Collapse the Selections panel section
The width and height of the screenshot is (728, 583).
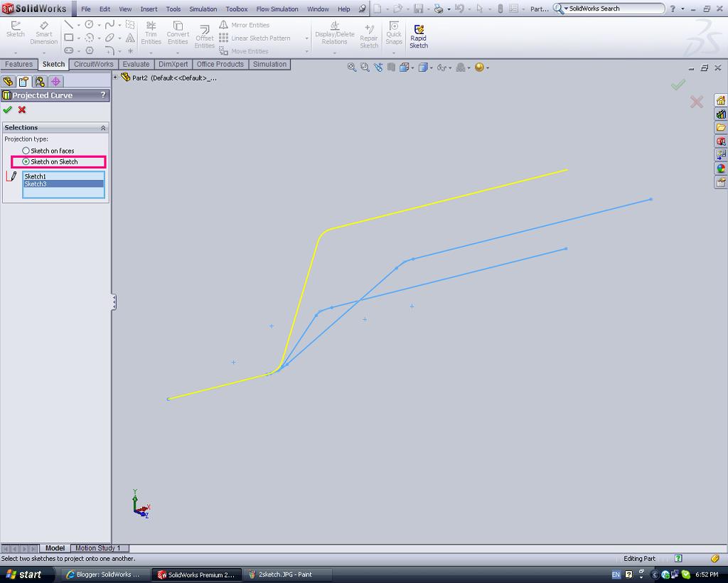coord(103,128)
